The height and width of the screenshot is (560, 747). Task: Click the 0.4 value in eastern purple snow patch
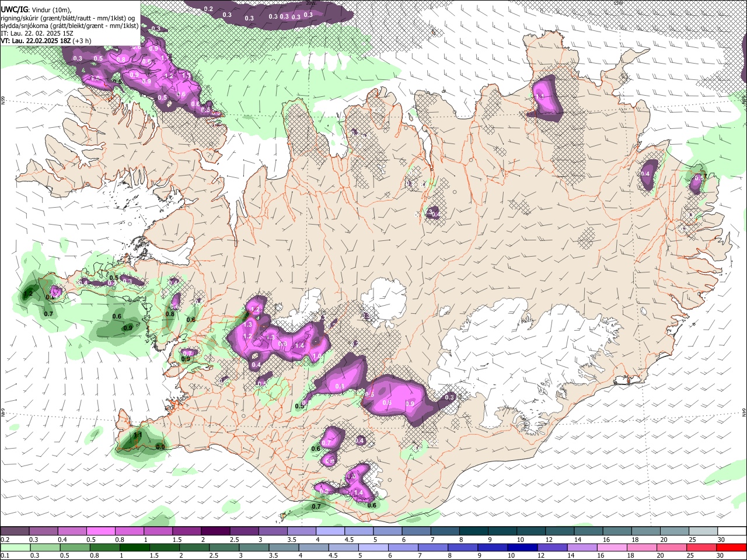[x=645, y=174]
